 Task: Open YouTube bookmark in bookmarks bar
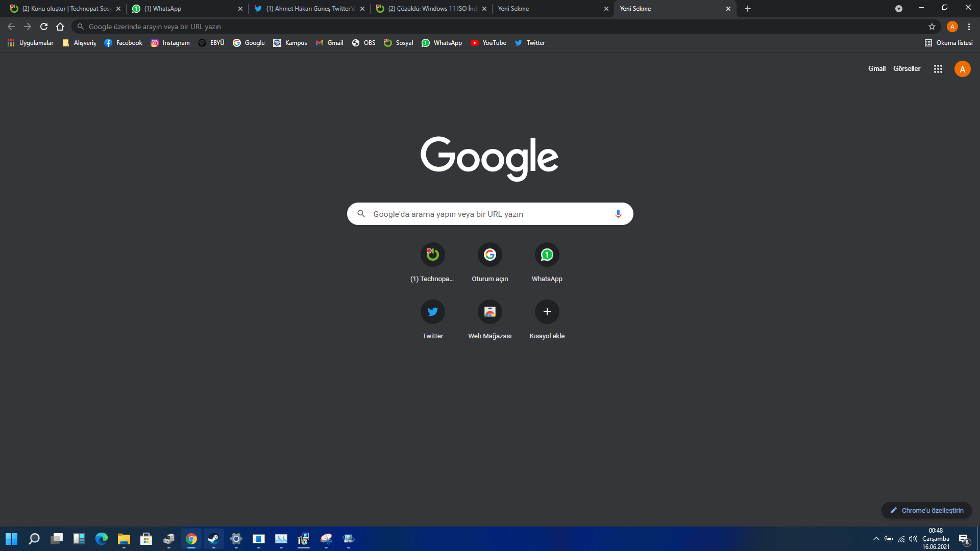(488, 43)
